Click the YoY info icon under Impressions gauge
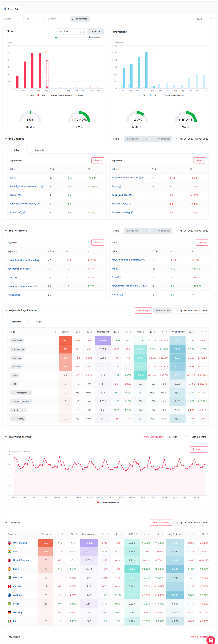This screenshot has width=218, height=644. (188, 127)
